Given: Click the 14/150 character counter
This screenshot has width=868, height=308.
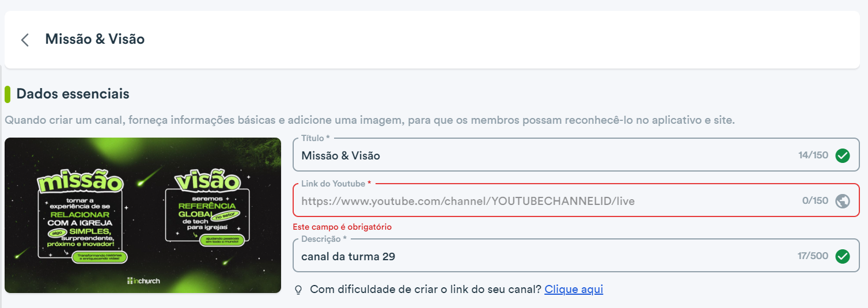Looking at the screenshot, I should (x=813, y=155).
